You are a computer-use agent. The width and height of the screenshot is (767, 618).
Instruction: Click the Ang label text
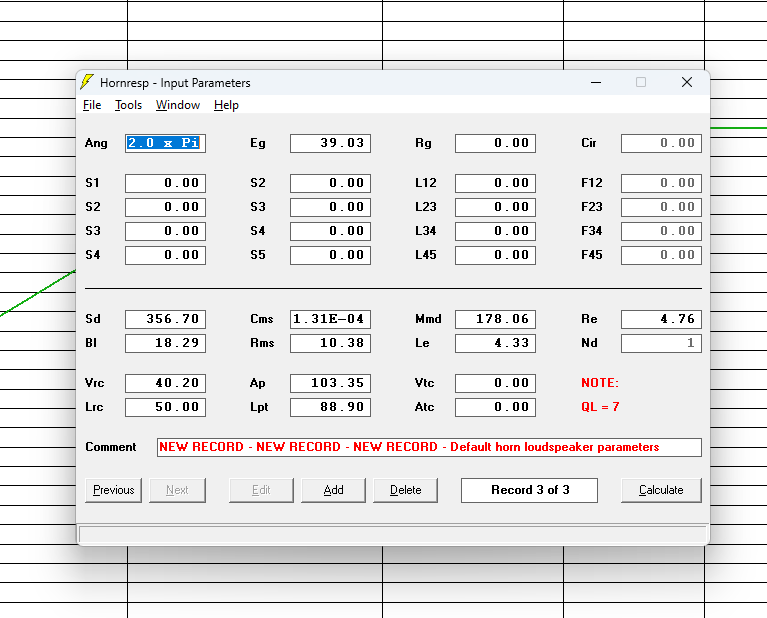pos(96,143)
